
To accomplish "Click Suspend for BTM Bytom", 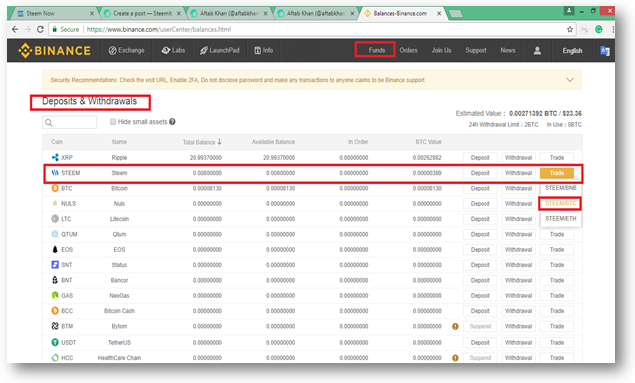I will pyautogui.click(x=480, y=326).
